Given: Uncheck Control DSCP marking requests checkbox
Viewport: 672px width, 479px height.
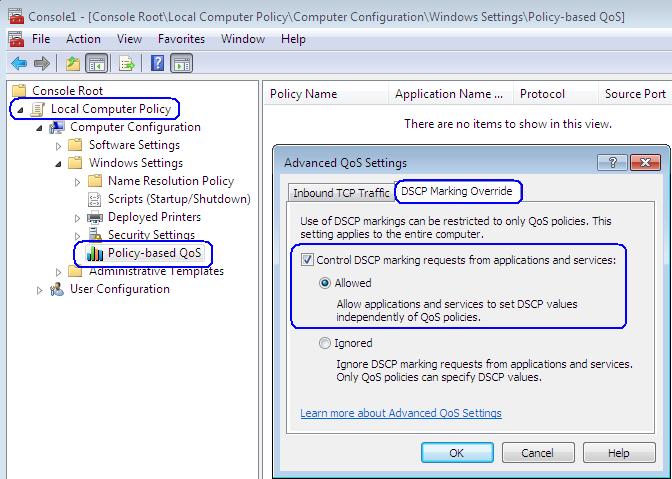Looking at the screenshot, I should 308,261.
